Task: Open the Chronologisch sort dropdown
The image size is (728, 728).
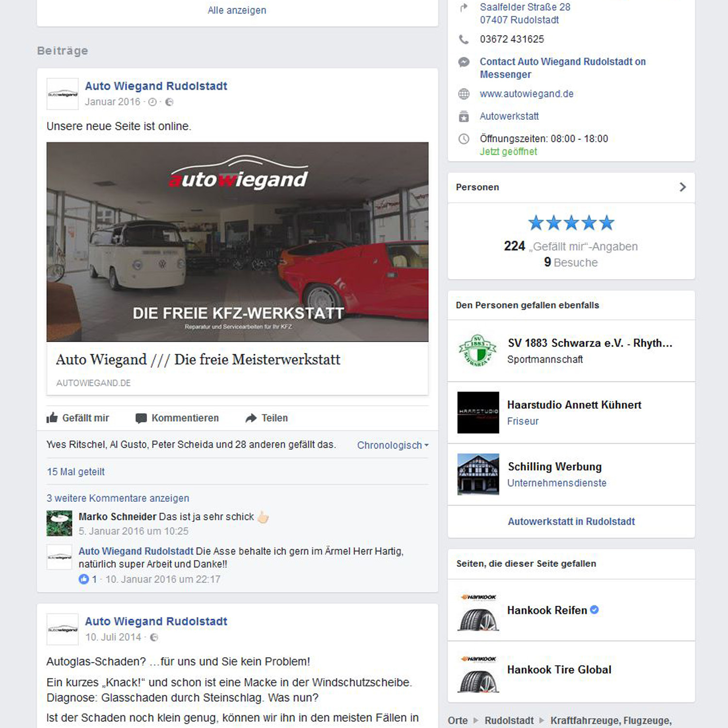Action: [393, 445]
